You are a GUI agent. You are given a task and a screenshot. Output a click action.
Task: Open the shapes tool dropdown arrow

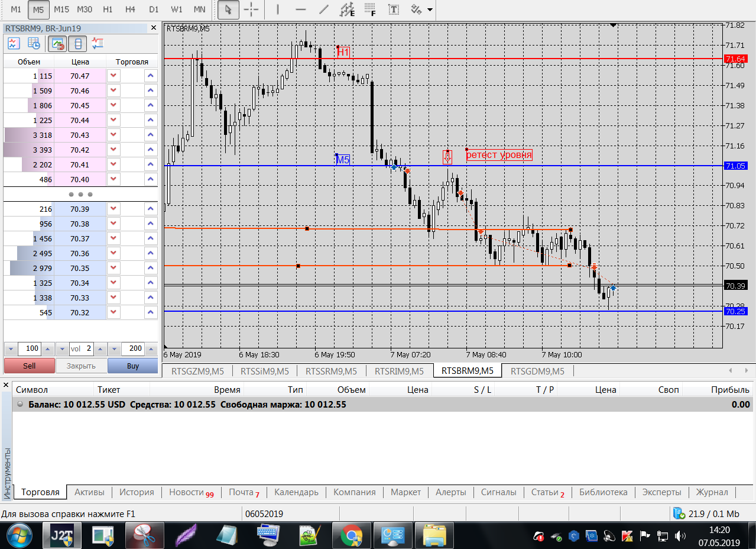pos(429,10)
